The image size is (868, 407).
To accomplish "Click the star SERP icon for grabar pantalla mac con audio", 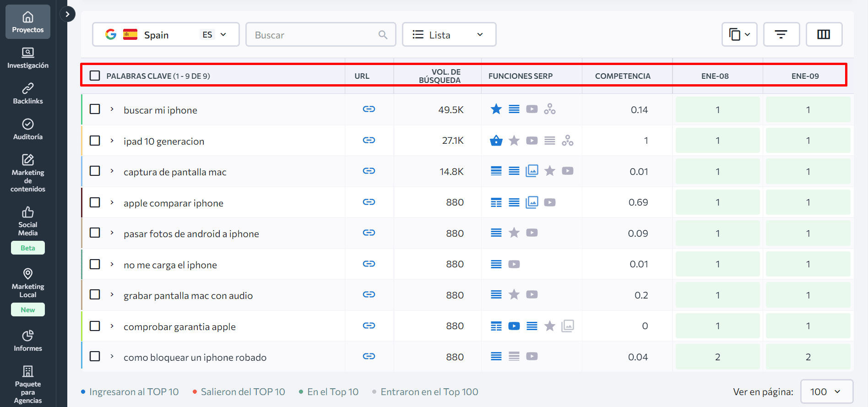I will 514,294.
